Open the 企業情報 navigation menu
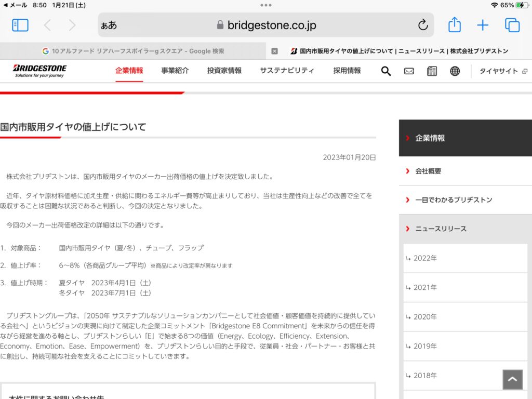532x399 pixels. click(x=129, y=71)
